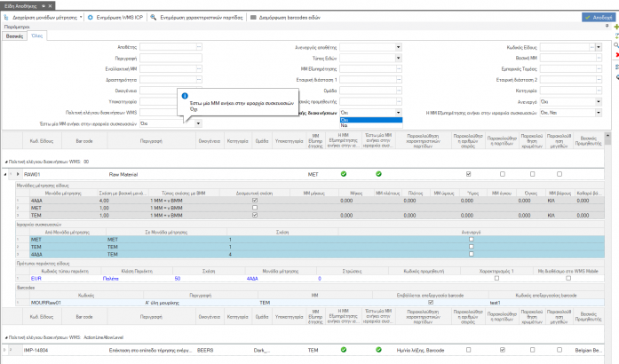The image size is (619, 364).
Task: Click green check under Η ΜΜ Εξυπηρέτησης for RAW01
Action: coord(344,174)
